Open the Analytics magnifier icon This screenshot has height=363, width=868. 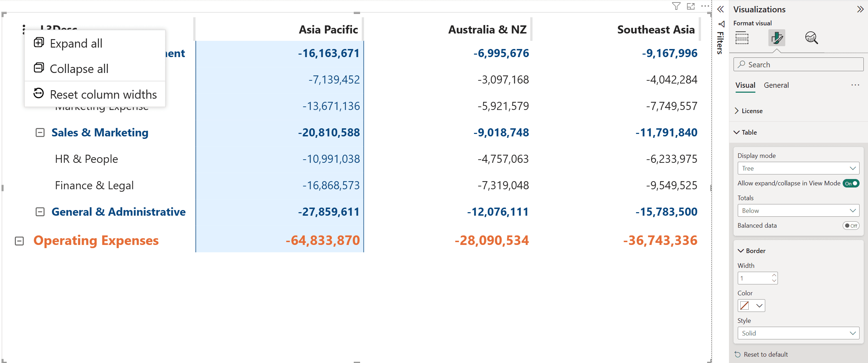[811, 38]
